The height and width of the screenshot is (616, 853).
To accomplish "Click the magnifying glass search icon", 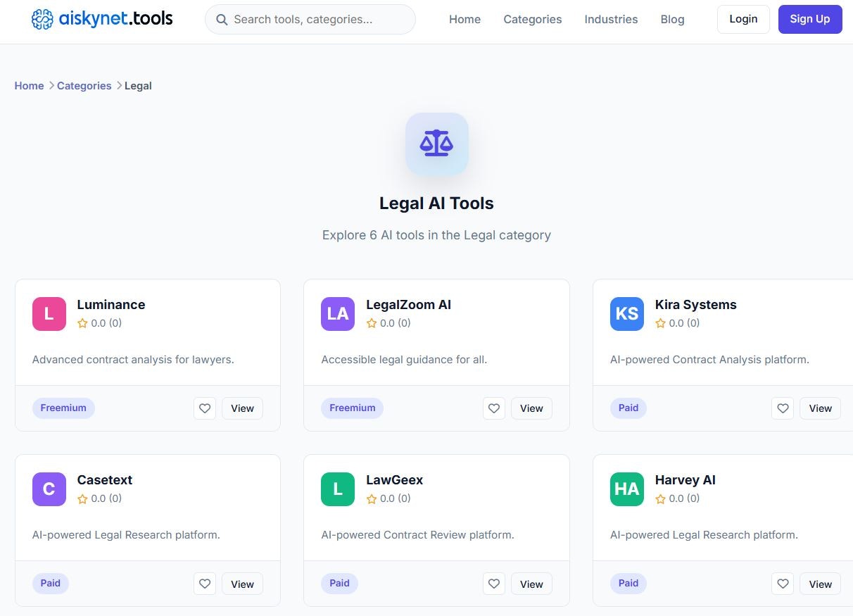I will (x=222, y=20).
